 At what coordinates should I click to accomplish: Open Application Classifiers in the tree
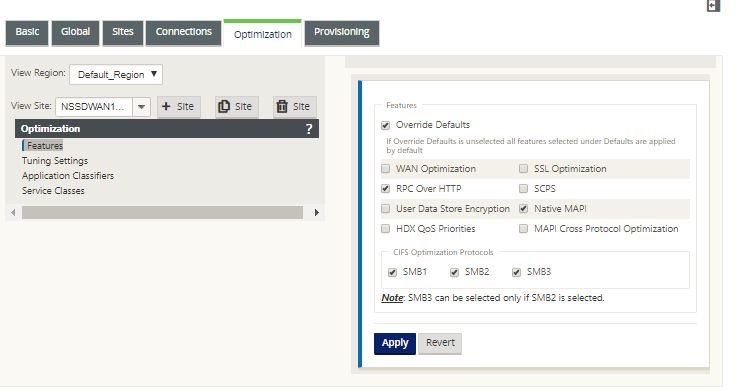coord(68,176)
